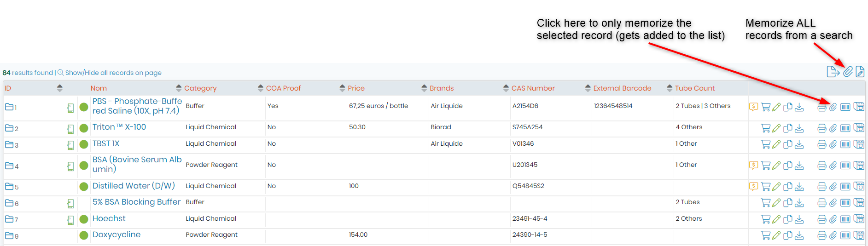Expand record 1 folder icon
Screen dimensions: 868x246
9,107
